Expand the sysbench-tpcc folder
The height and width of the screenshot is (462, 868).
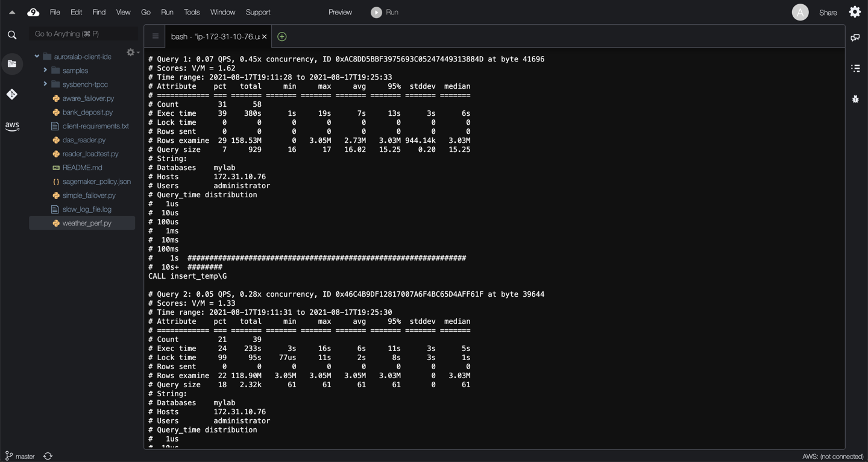click(x=45, y=84)
